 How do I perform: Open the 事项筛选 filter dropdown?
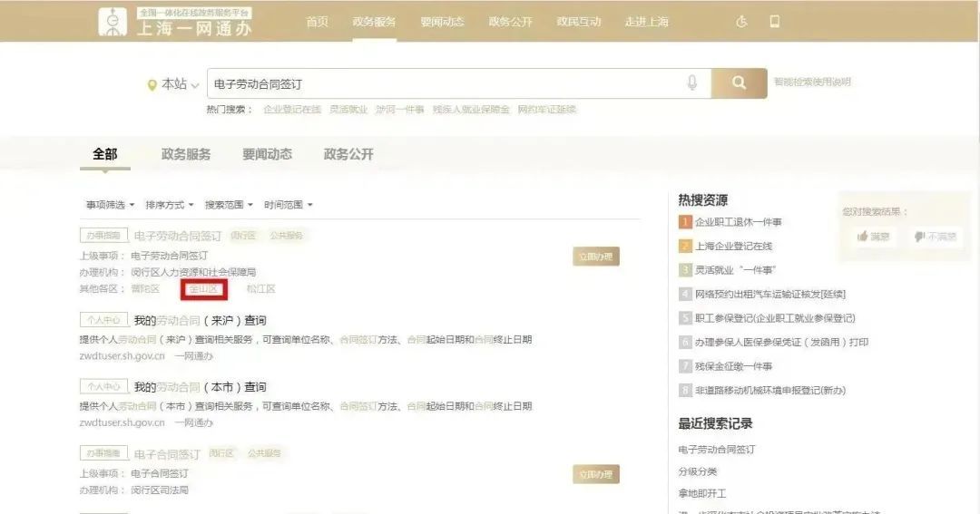pos(110,205)
